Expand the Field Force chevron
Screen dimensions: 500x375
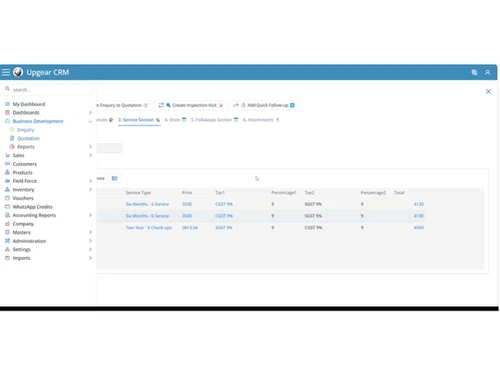point(90,181)
